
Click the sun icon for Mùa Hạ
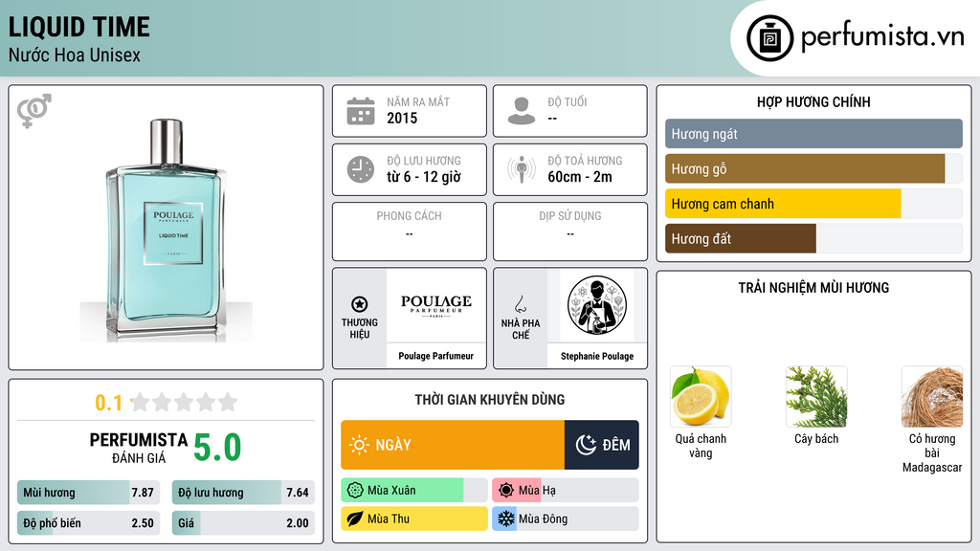(x=506, y=491)
